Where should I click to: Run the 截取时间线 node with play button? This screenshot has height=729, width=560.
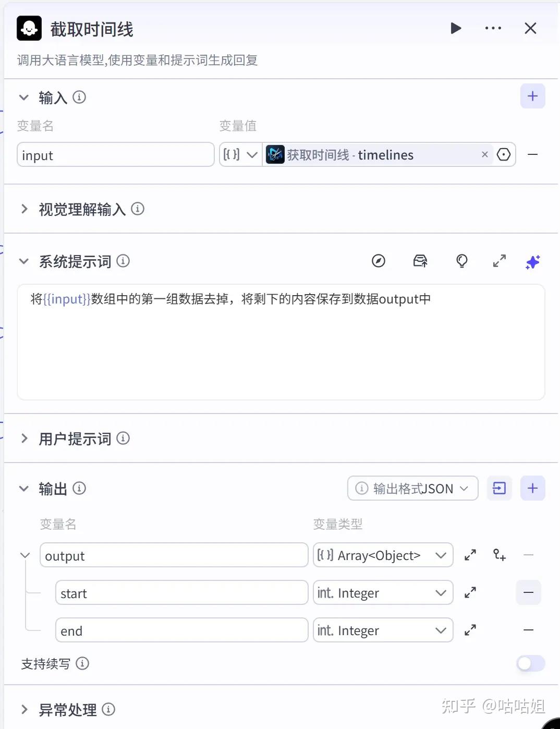tap(456, 28)
